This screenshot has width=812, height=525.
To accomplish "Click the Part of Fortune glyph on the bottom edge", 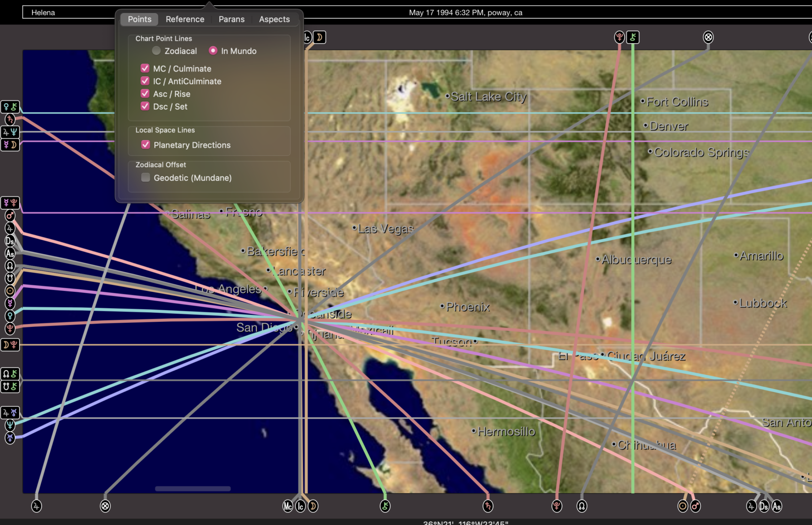I will click(x=106, y=506).
